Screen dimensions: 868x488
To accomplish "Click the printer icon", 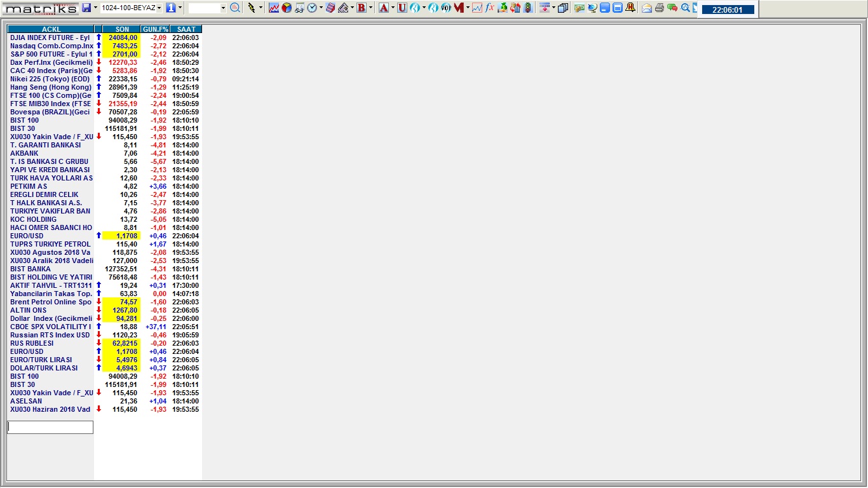I will click(x=660, y=8).
